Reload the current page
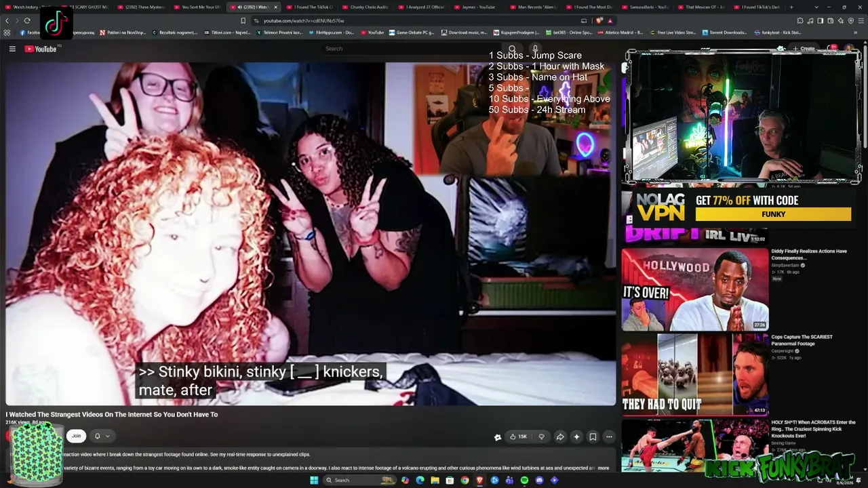Screen dimensions: 868x488 27,21
